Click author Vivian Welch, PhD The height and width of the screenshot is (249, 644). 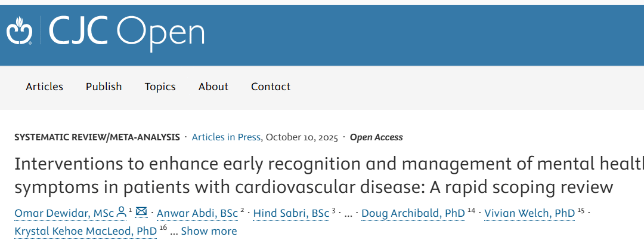pyautogui.click(x=530, y=213)
